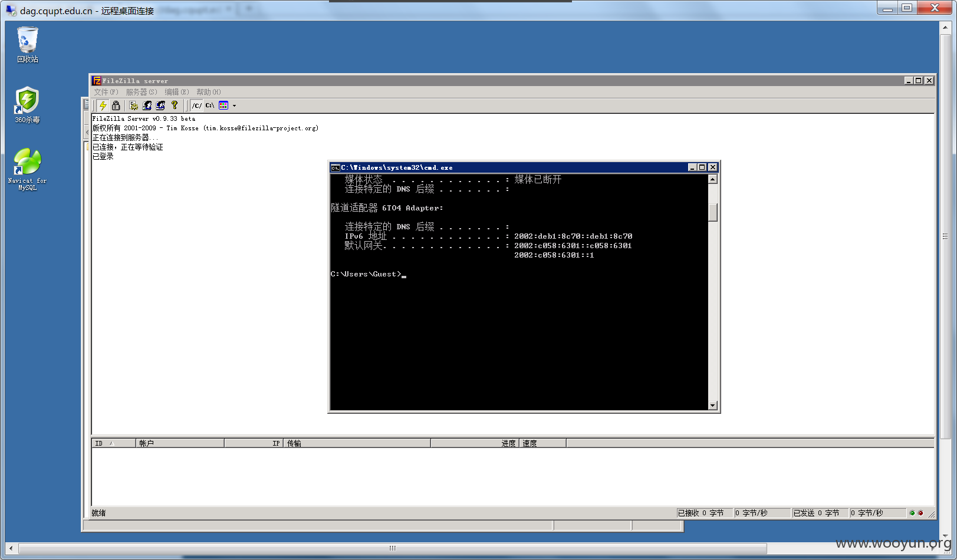
Task: Close the FileZilla server window
Action: [929, 81]
